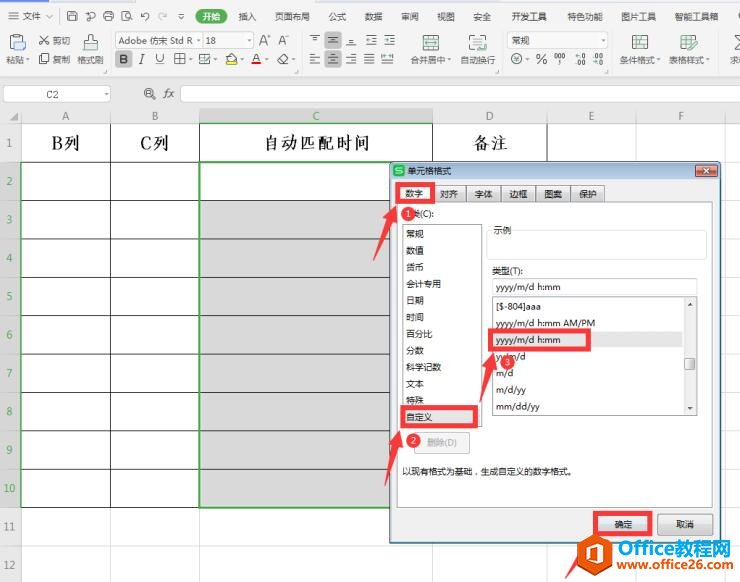Image resolution: width=740 pixels, height=582 pixels.
Task: Toggle align right button
Action: point(351,59)
